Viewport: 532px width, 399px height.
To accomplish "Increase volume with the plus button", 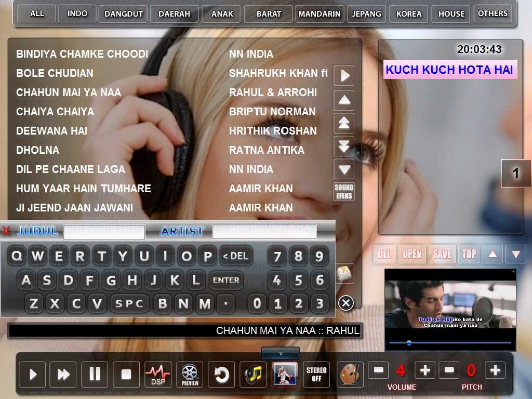I will (x=425, y=370).
